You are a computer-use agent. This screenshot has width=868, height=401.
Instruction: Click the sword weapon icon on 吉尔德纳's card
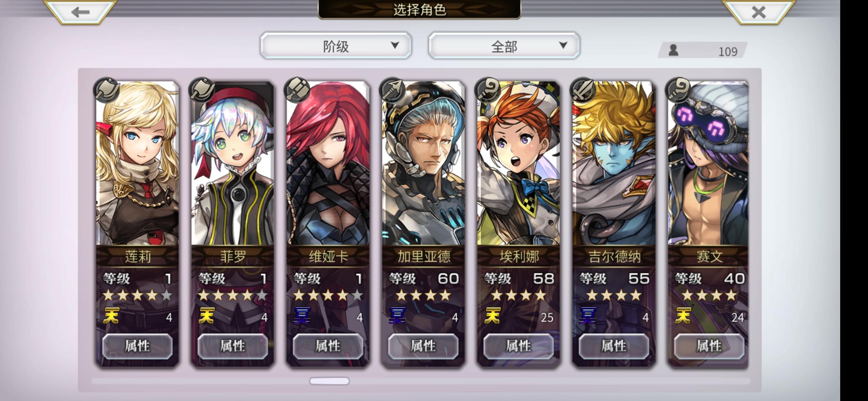point(583,90)
